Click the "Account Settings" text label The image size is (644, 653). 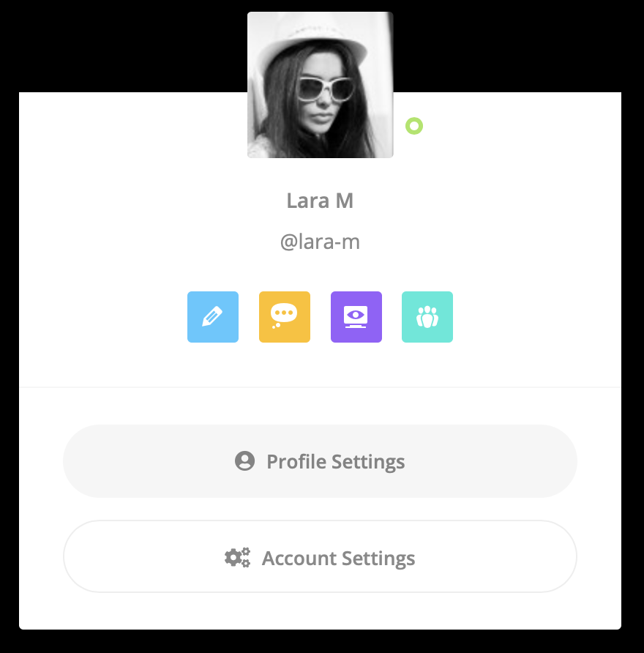[338, 558]
